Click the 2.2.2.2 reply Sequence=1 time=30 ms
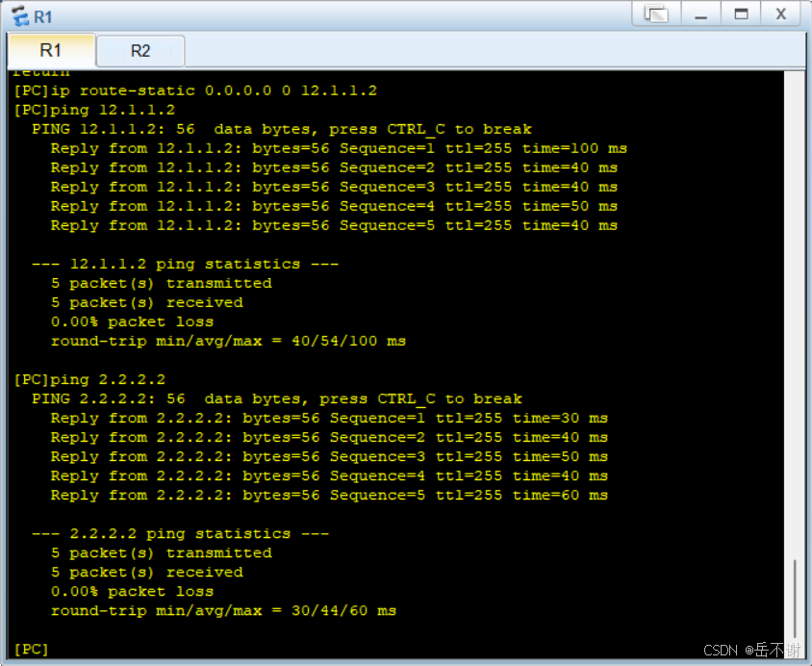 (329, 418)
